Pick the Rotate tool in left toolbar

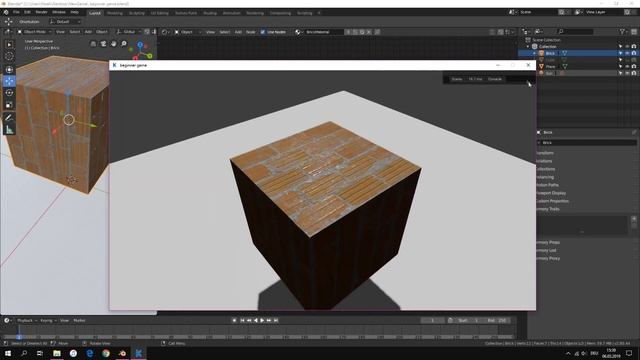[9, 93]
